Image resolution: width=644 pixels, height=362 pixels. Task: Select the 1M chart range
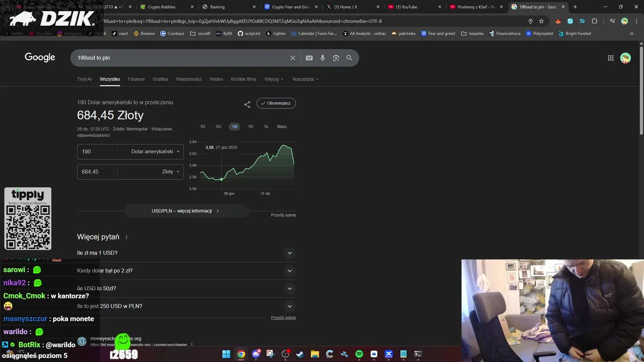234,127
